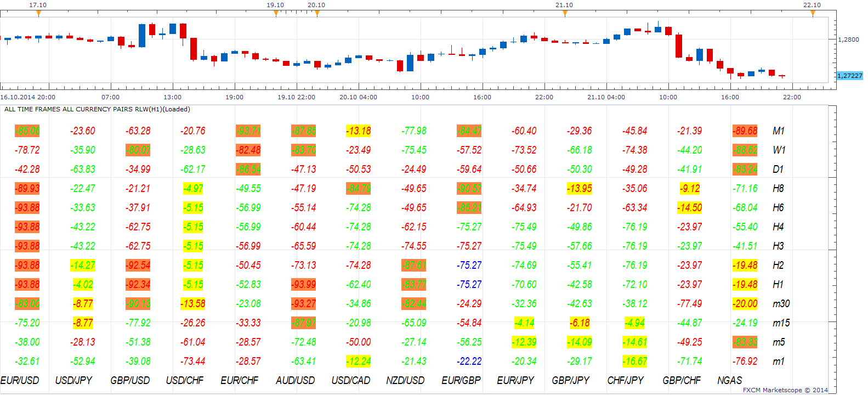Click the -93.71 value in EUR/CHF M1

[x=248, y=131]
